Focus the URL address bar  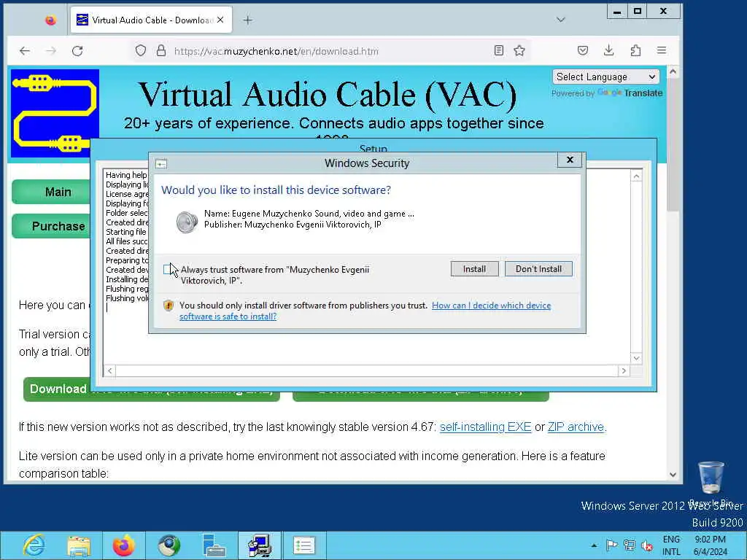click(x=329, y=51)
